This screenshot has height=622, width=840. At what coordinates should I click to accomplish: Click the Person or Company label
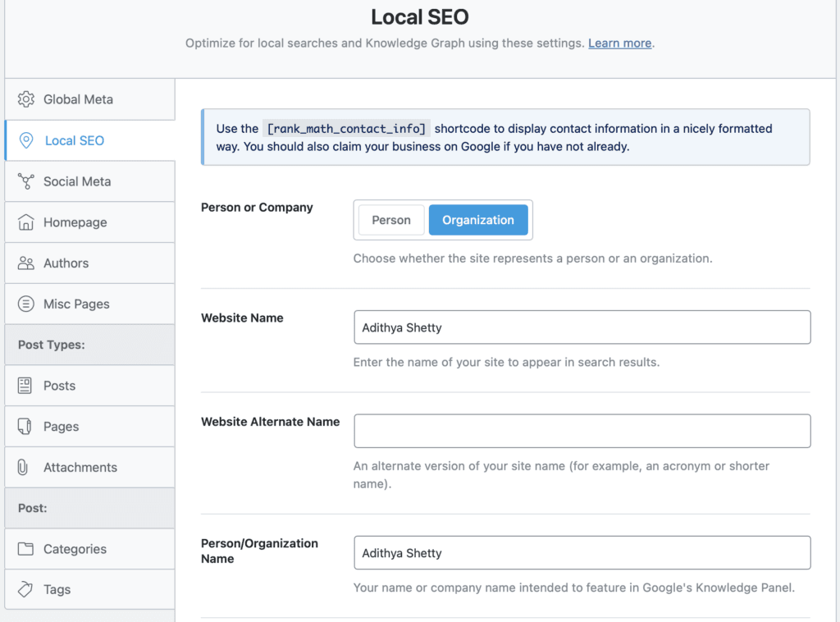[257, 208]
